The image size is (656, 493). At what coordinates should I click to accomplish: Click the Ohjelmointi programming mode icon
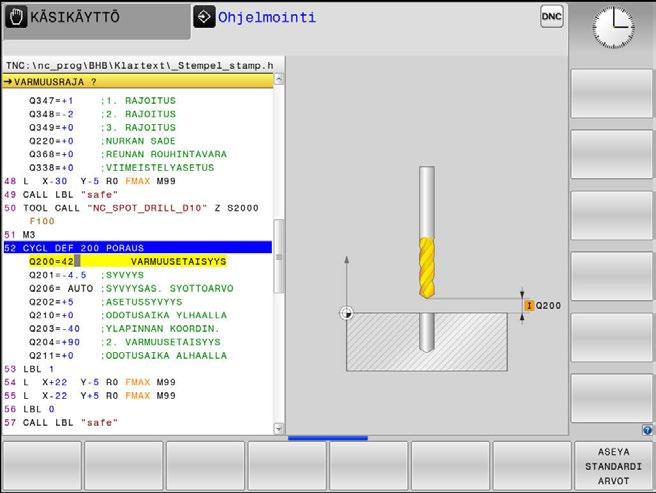point(204,17)
